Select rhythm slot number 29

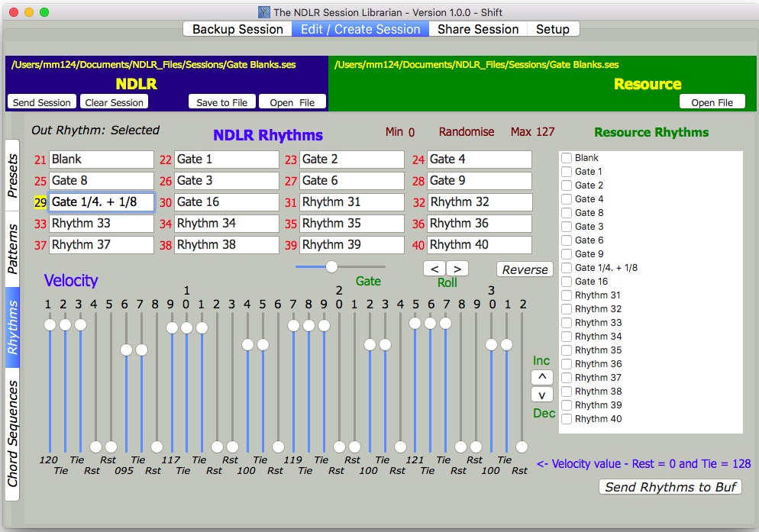40,202
